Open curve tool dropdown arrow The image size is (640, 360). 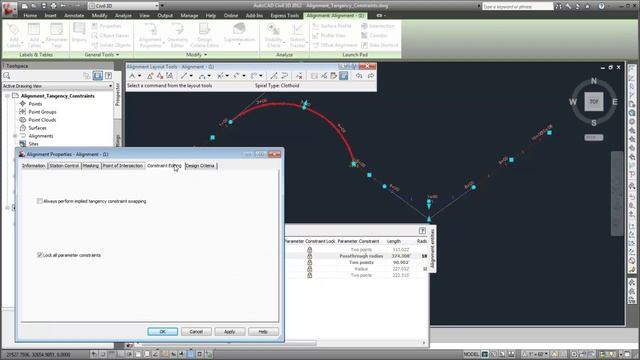point(209,76)
